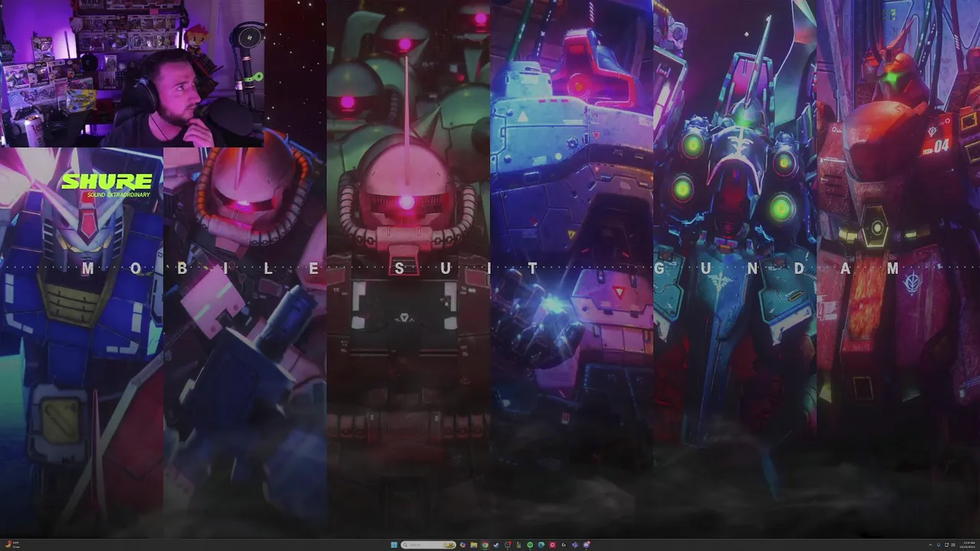Viewport: 980px width, 551px height.
Task: Open the weather widget on the taskbar
Action: point(13,545)
